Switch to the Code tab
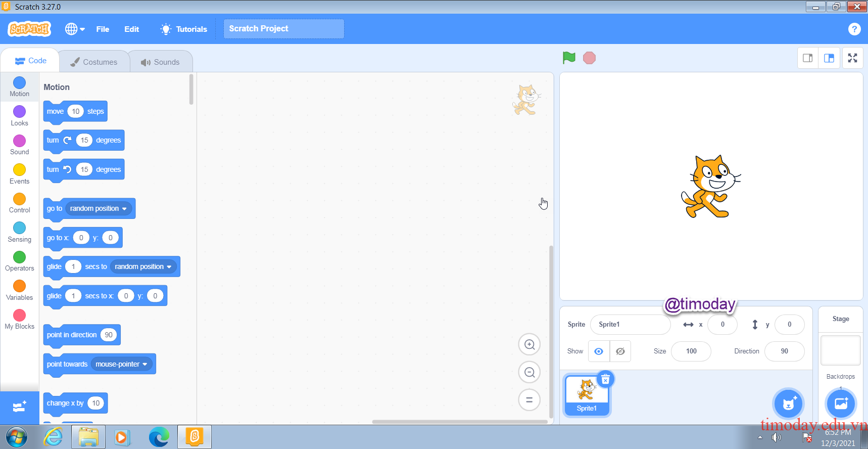Screen dimensions: 868x449 tap(30, 61)
